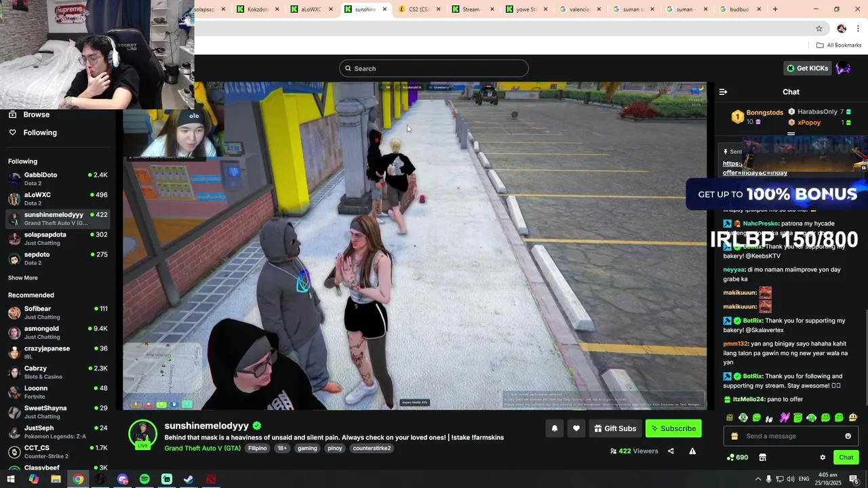The height and width of the screenshot is (488, 868).
Task: Open volume control in system tray
Action: tap(791, 479)
